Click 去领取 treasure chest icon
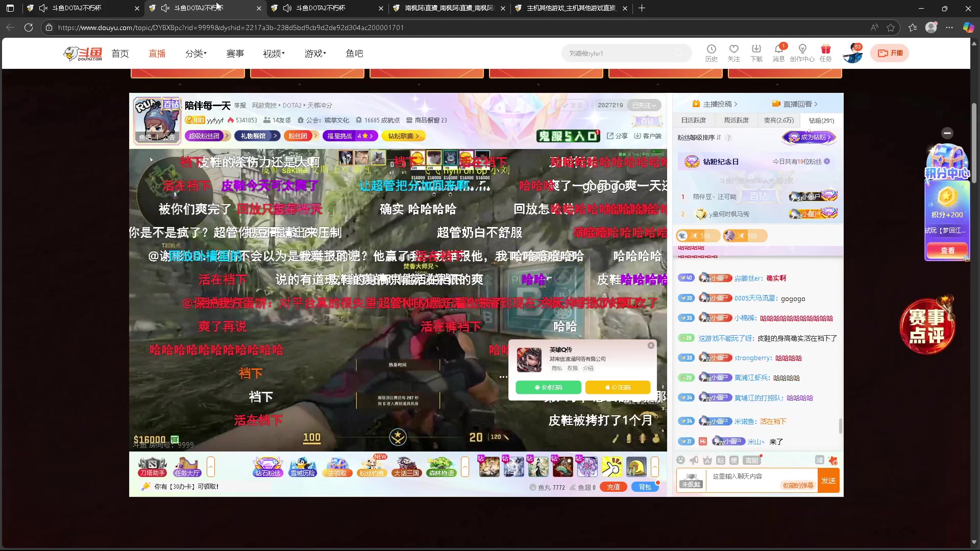The image size is (980, 551). click(x=337, y=467)
